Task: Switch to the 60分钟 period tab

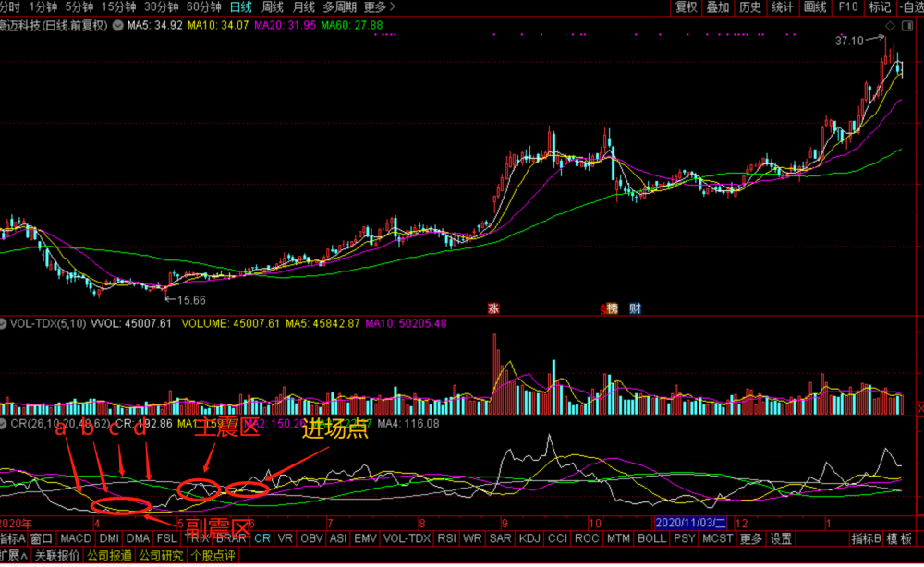Action: [x=203, y=7]
